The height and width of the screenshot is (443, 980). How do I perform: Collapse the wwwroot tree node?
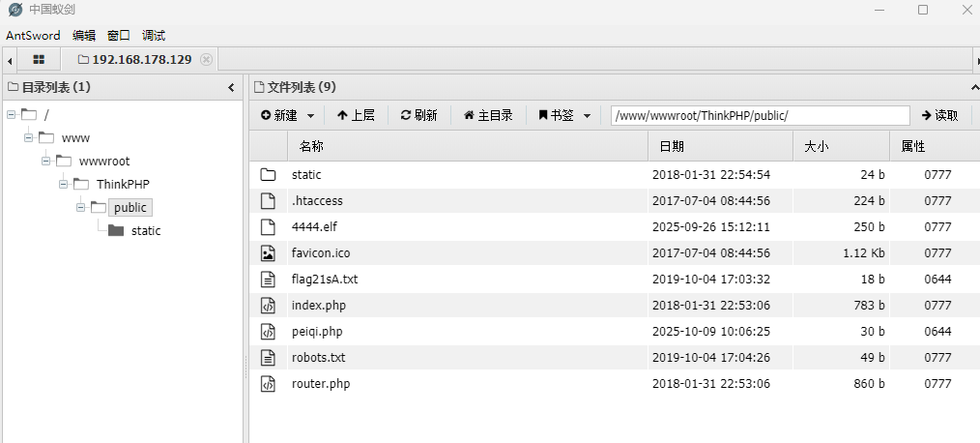click(x=46, y=161)
